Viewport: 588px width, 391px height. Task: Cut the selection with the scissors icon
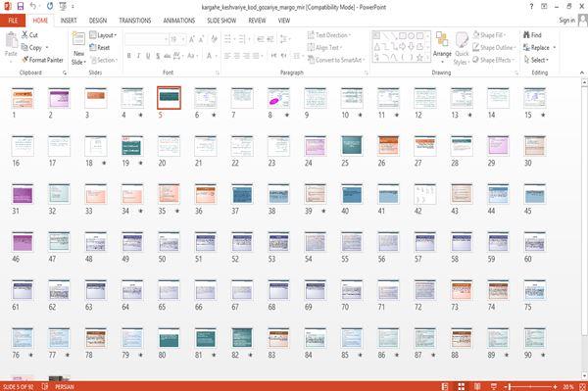(24, 35)
